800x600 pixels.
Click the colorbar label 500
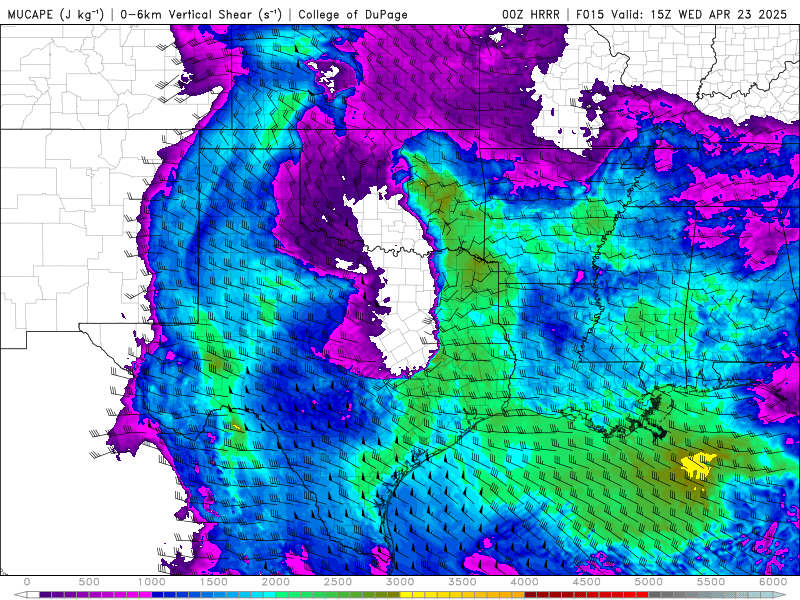coord(89,582)
